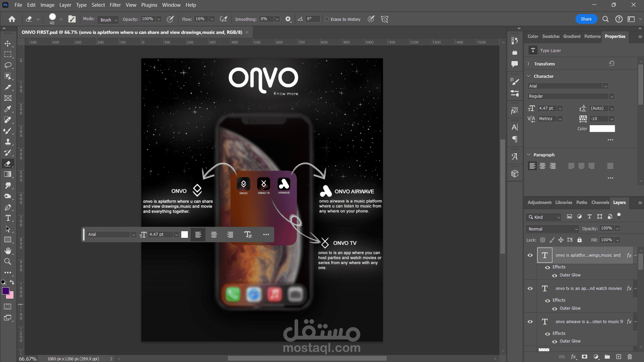Viewport: 644px width, 362px height.
Task: Open the white text Color swatch in Properties
Action: (602, 128)
